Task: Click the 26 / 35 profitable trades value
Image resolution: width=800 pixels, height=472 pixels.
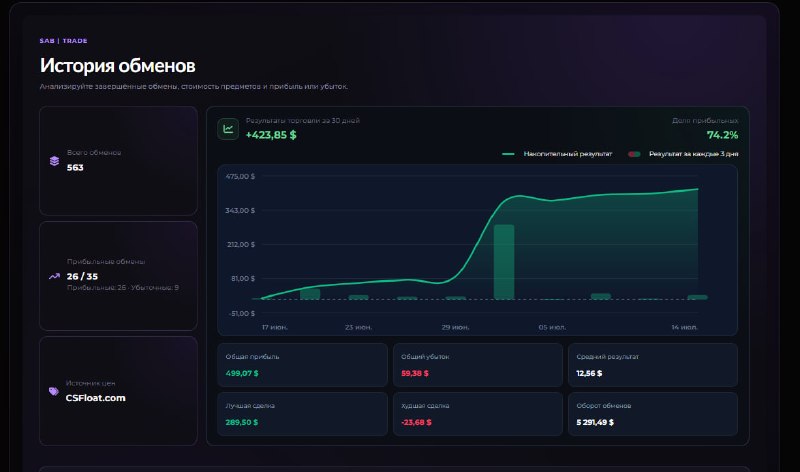Action: pos(82,276)
